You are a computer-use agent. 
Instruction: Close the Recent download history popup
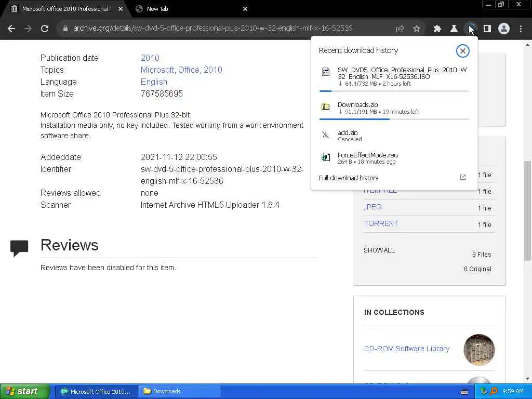tap(462, 51)
